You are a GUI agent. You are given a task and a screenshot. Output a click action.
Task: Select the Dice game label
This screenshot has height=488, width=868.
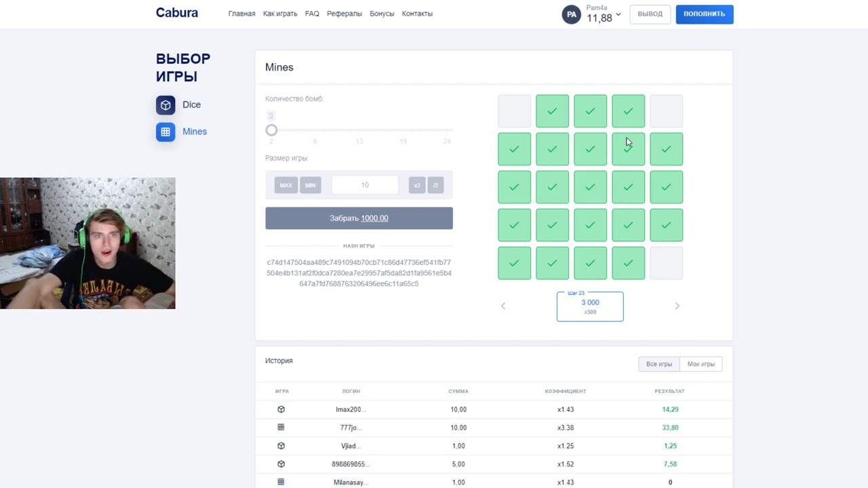coord(191,105)
